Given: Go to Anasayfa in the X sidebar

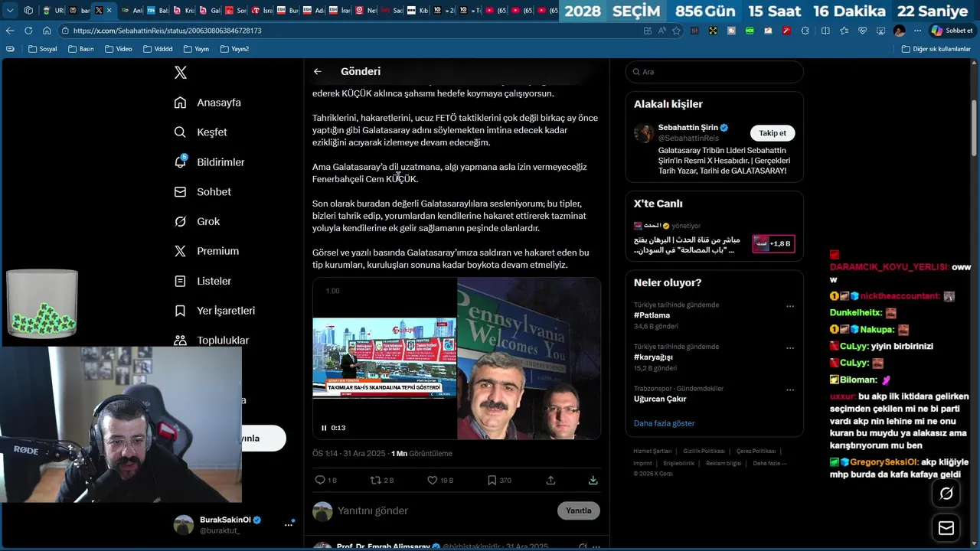Looking at the screenshot, I should pyautogui.click(x=207, y=103).
